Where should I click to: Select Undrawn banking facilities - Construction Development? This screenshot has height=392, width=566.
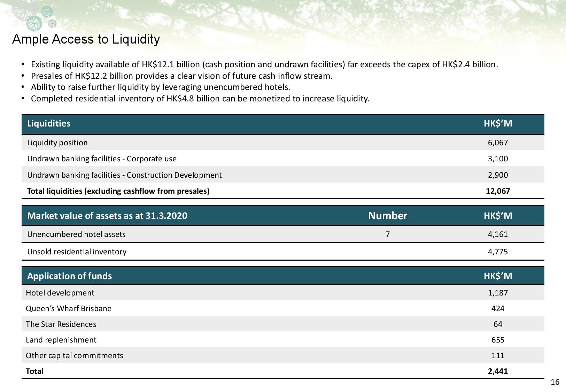click(x=124, y=175)
